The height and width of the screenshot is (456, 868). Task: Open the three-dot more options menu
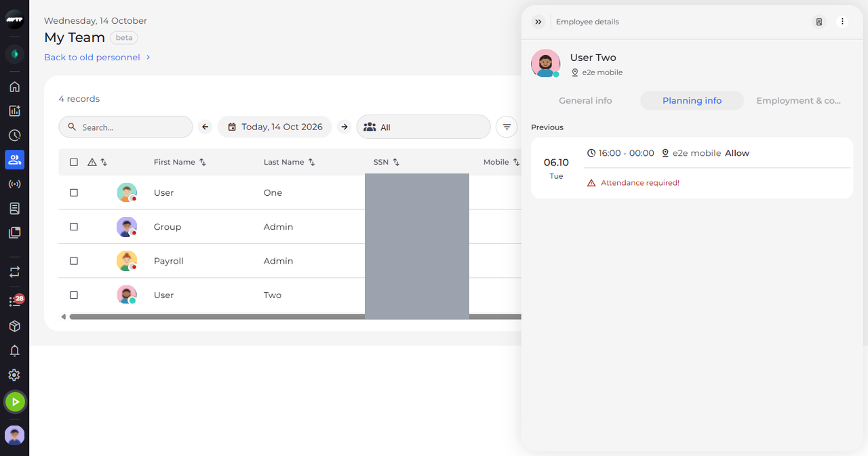click(x=843, y=22)
